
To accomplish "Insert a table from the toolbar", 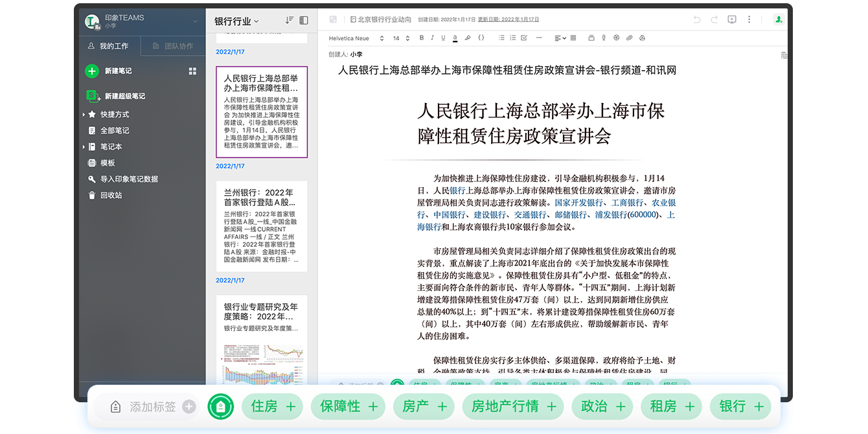I will coord(573,38).
